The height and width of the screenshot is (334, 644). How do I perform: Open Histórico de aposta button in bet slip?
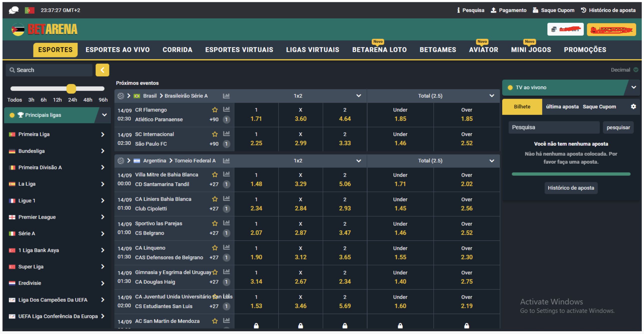(x=571, y=188)
